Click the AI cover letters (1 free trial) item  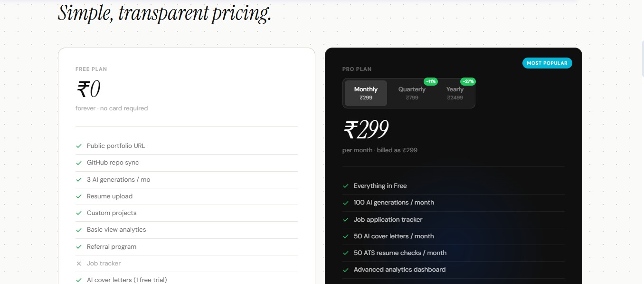tap(127, 280)
